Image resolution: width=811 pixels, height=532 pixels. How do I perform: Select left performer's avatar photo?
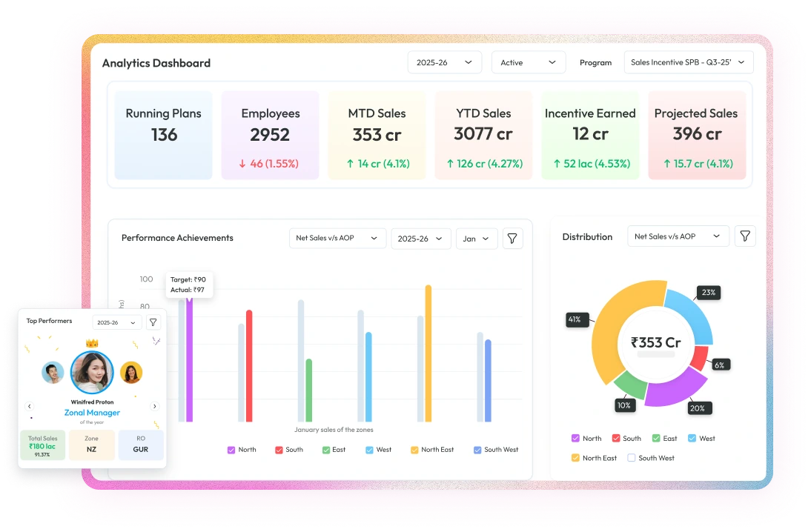[53, 372]
